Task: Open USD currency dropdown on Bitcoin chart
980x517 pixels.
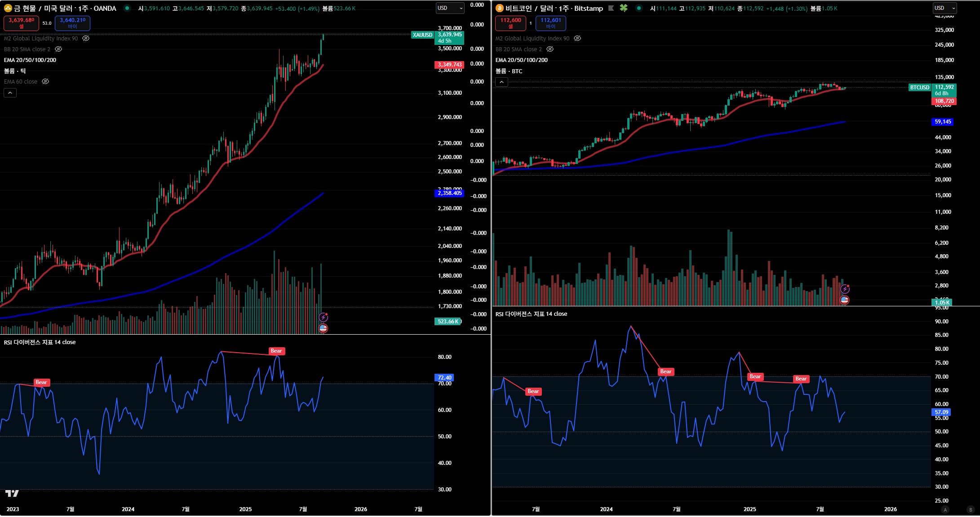Action: (945, 8)
